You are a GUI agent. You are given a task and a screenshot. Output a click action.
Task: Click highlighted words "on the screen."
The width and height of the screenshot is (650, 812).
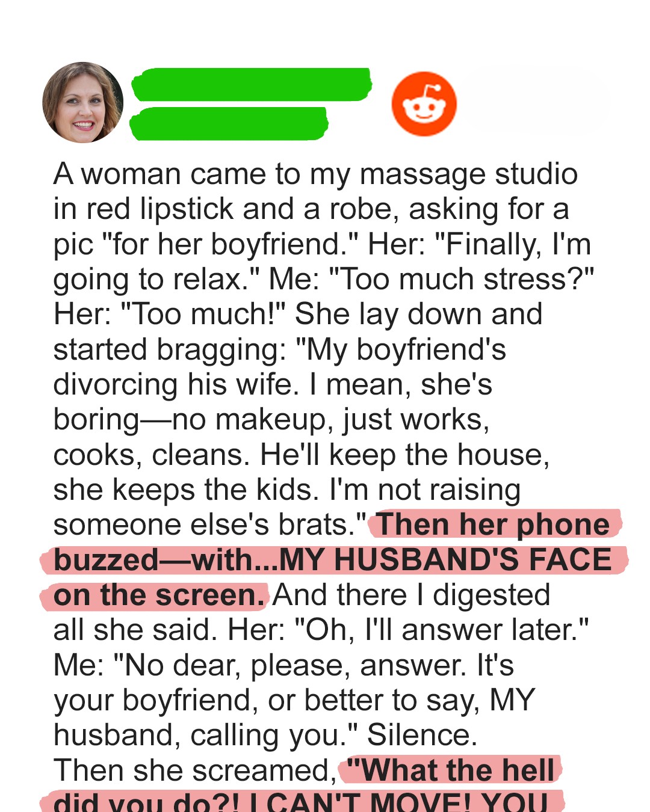click(x=159, y=595)
